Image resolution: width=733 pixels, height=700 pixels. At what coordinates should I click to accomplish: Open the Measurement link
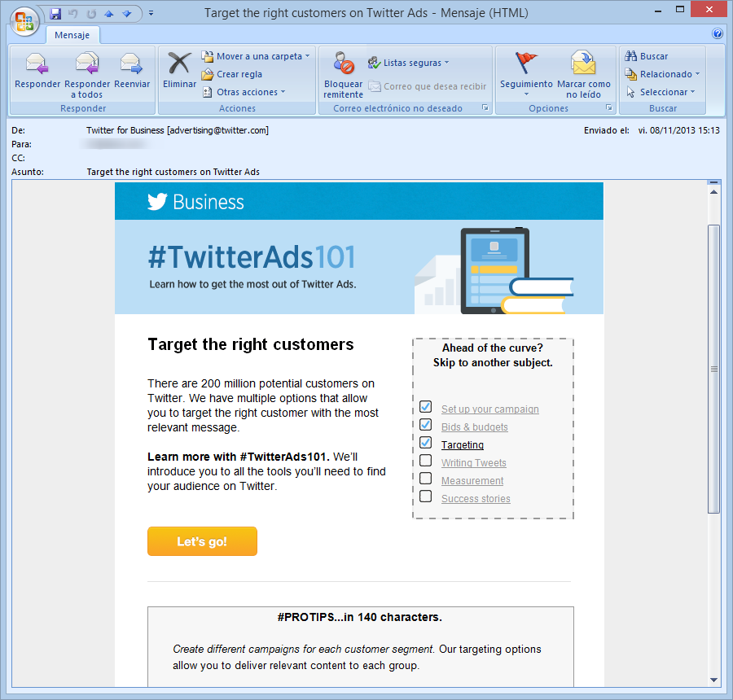[472, 480]
